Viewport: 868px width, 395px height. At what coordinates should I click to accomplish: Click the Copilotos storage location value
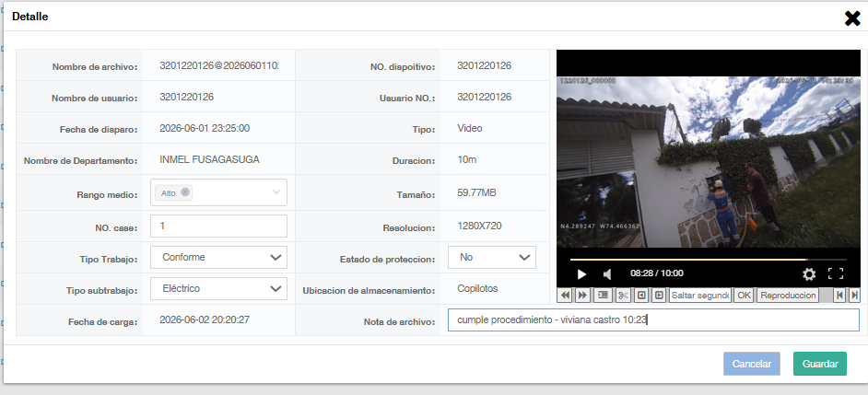click(x=477, y=288)
